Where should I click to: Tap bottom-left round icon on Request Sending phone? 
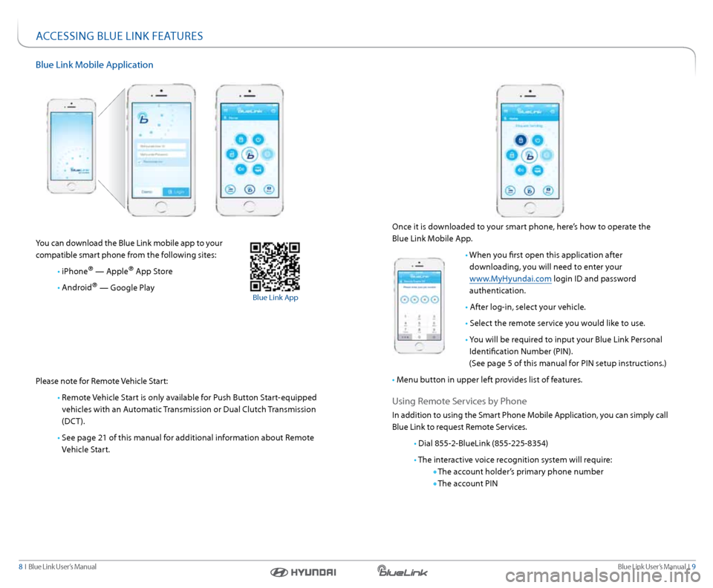510,191
